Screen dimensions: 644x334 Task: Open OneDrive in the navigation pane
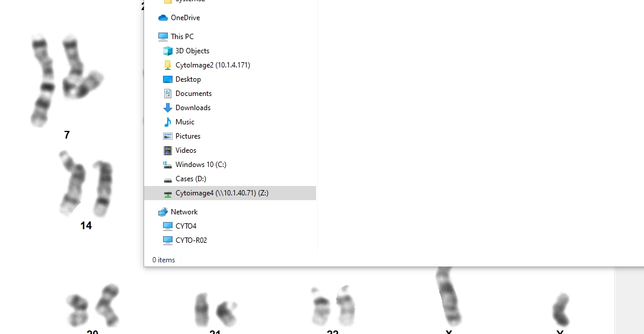pyautogui.click(x=185, y=18)
